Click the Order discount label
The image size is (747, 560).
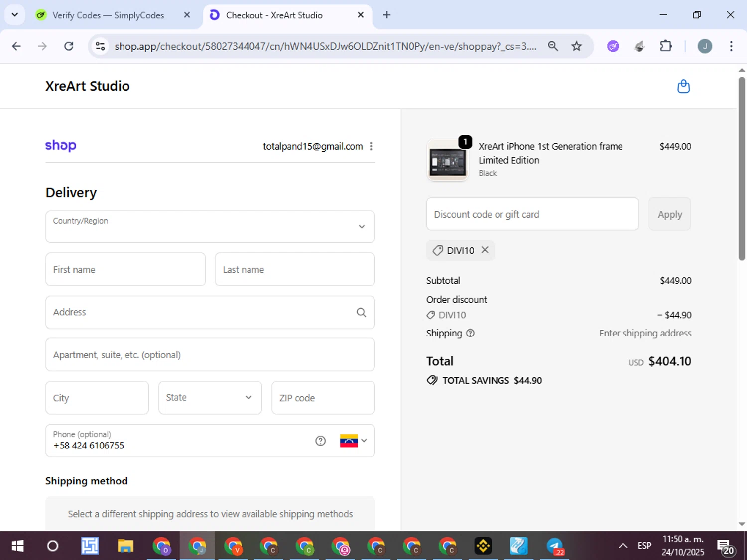tap(457, 300)
